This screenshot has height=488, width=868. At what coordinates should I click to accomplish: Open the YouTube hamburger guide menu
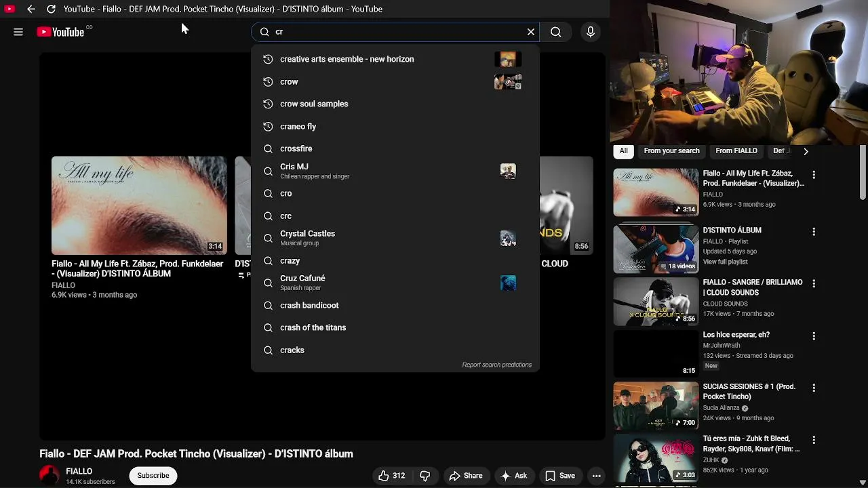point(18,32)
